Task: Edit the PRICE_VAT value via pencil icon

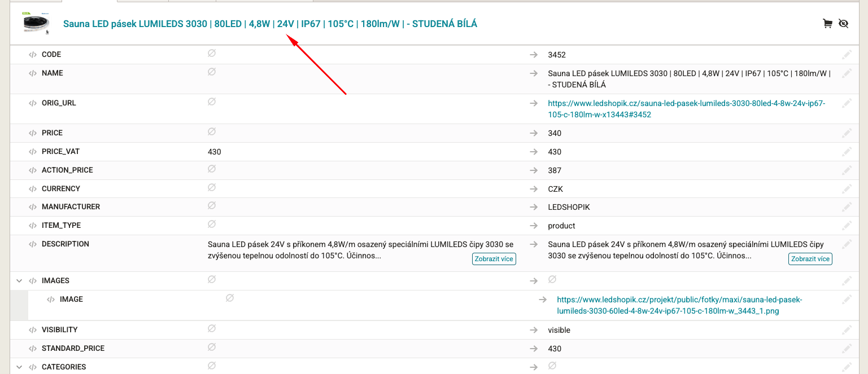Action: pos(847,152)
